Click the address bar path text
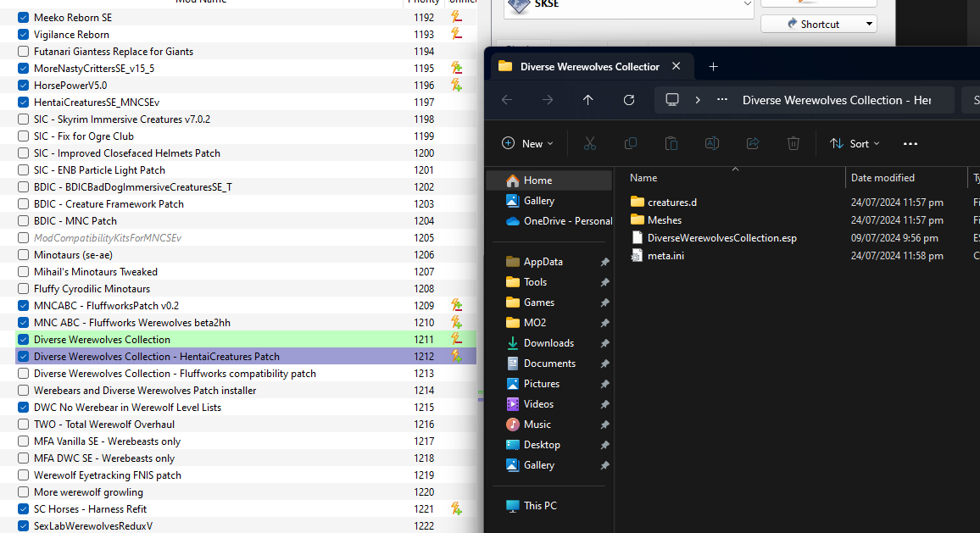The height and width of the screenshot is (533, 980). 836,100
